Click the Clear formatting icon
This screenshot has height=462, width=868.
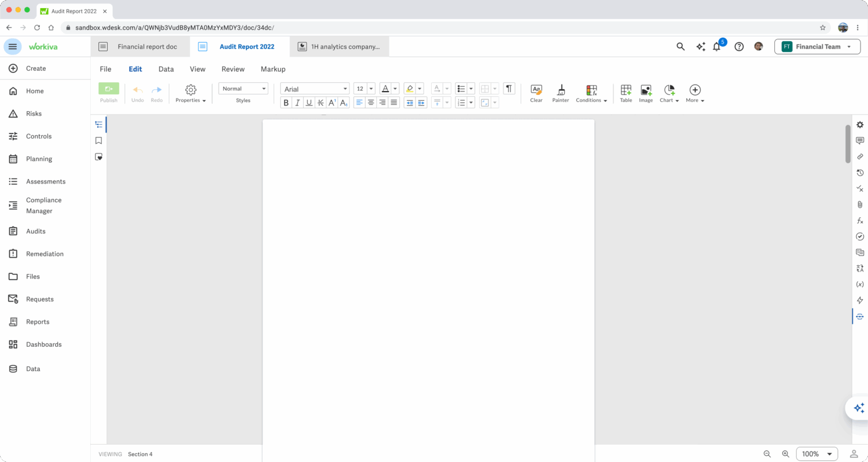tap(536, 93)
